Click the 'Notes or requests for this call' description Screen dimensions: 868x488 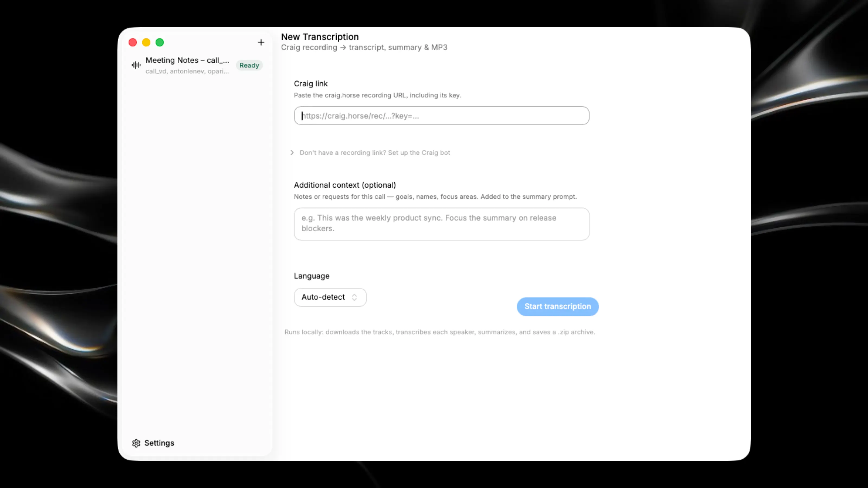pyautogui.click(x=435, y=197)
